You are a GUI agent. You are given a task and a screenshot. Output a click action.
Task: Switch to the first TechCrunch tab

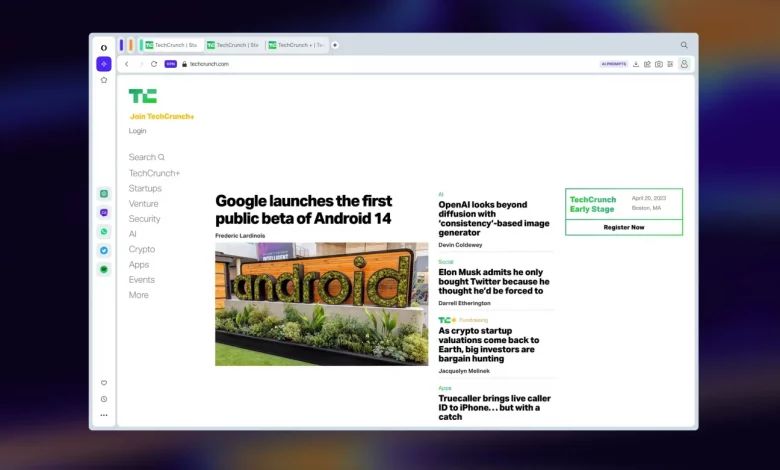[174, 45]
